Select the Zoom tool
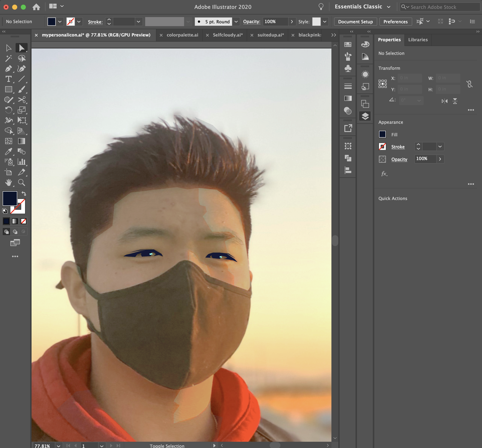The image size is (482, 448). [x=22, y=183]
